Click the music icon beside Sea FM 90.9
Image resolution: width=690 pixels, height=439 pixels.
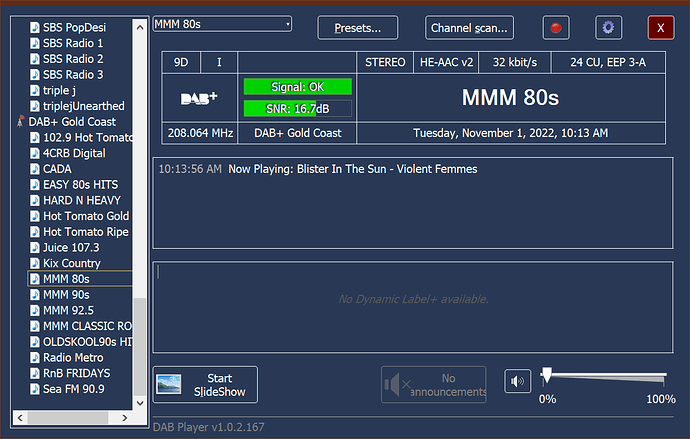[35, 389]
